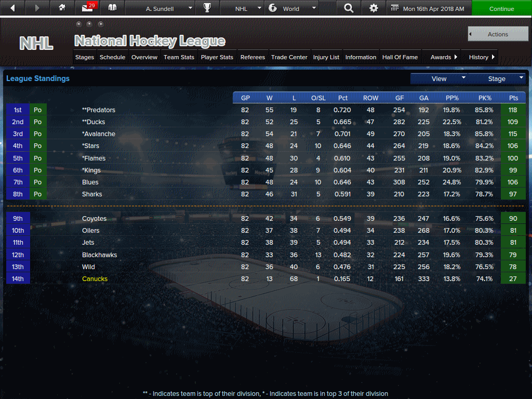Open the Hall Of Fame tab
The width and height of the screenshot is (532, 399).
coord(400,57)
